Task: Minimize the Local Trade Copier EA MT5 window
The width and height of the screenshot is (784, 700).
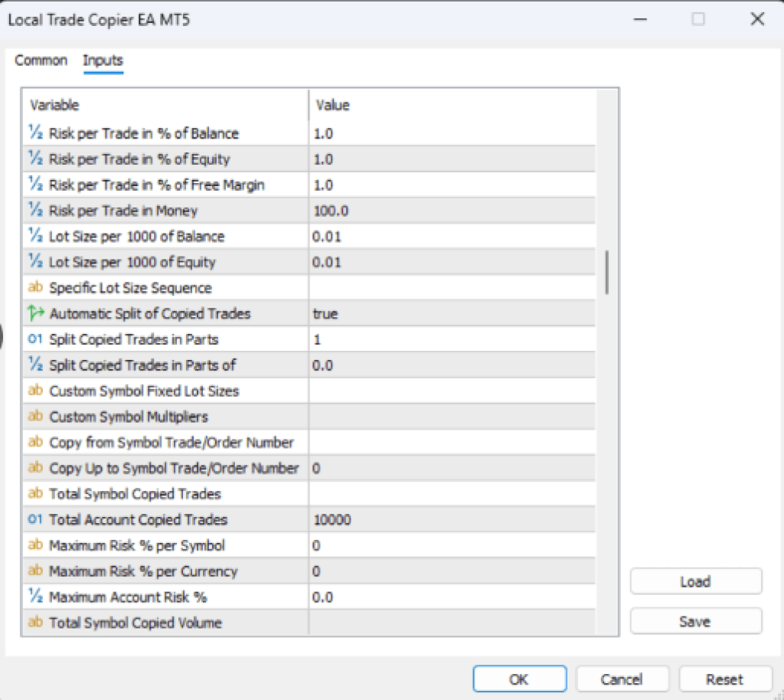Action: tap(640, 19)
